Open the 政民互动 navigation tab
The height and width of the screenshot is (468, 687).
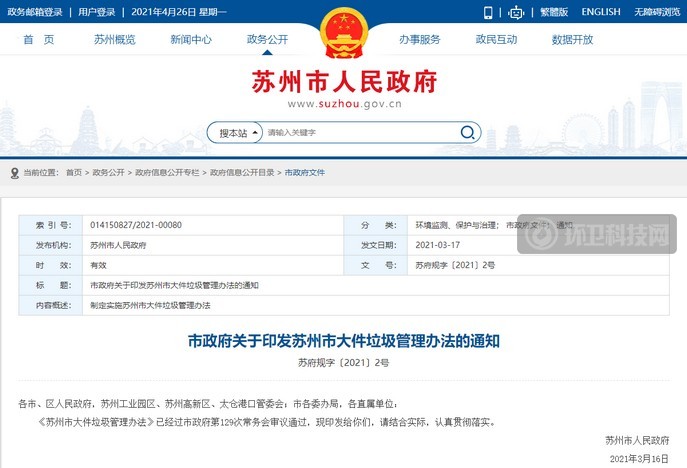496,40
